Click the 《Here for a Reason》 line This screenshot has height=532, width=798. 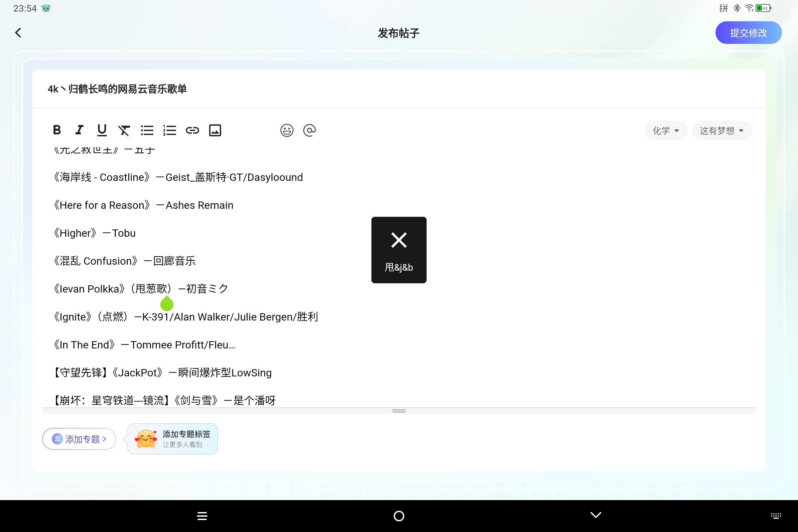pos(143,205)
